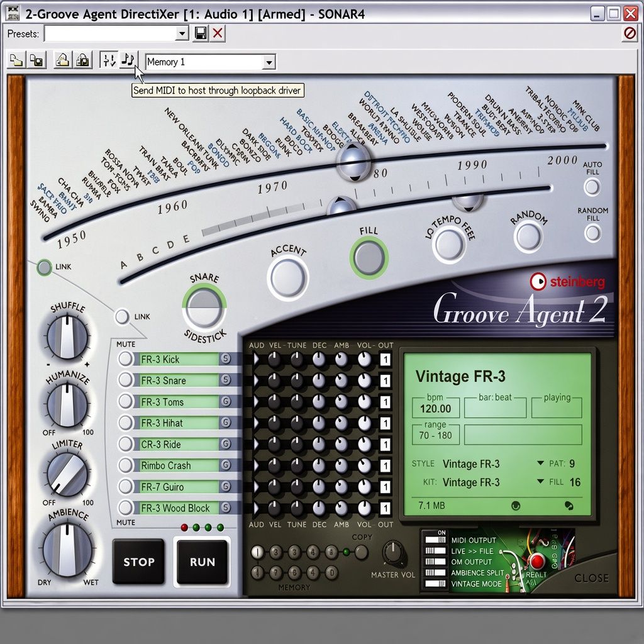
Task: Click the STOP button
Action: (138, 562)
